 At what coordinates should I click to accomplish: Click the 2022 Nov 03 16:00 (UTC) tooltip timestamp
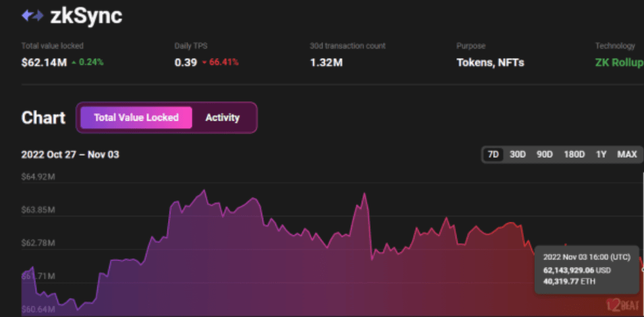[587, 257]
